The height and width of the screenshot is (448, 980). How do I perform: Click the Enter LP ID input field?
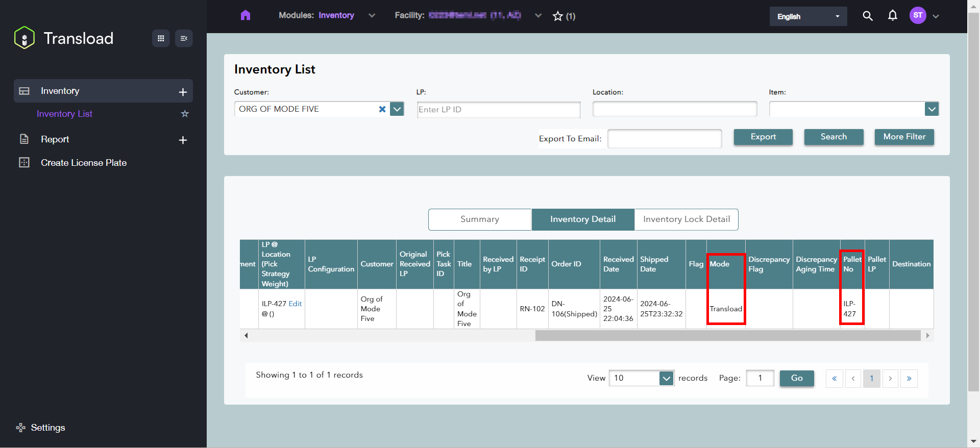tap(498, 110)
